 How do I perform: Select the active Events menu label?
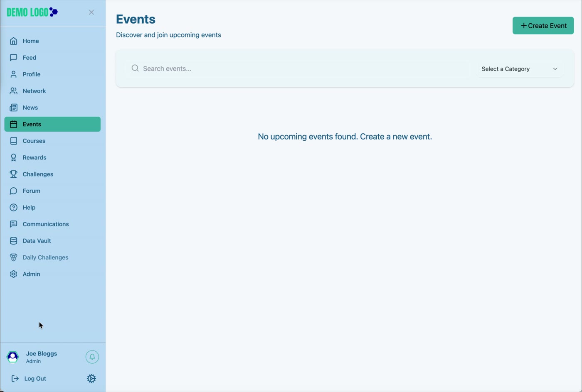click(x=32, y=124)
